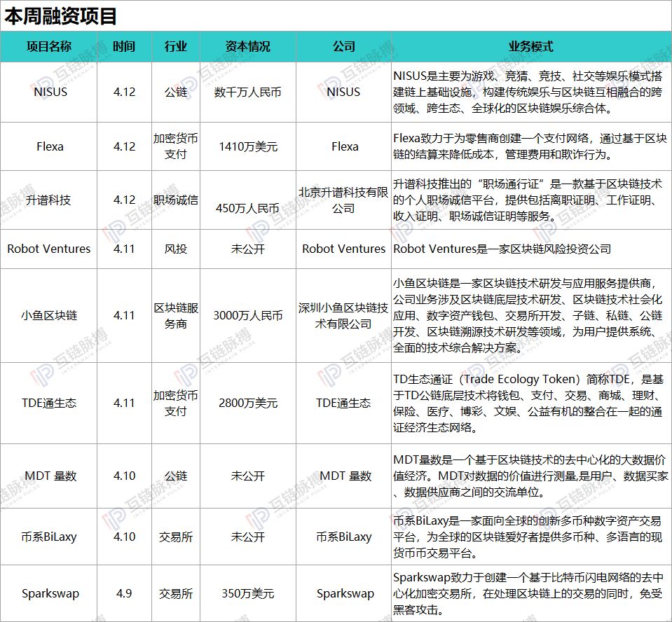This screenshot has height=622, width=672.
Task: Click the 币系BiLaxy business description text
Action: click(x=528, y=537)
